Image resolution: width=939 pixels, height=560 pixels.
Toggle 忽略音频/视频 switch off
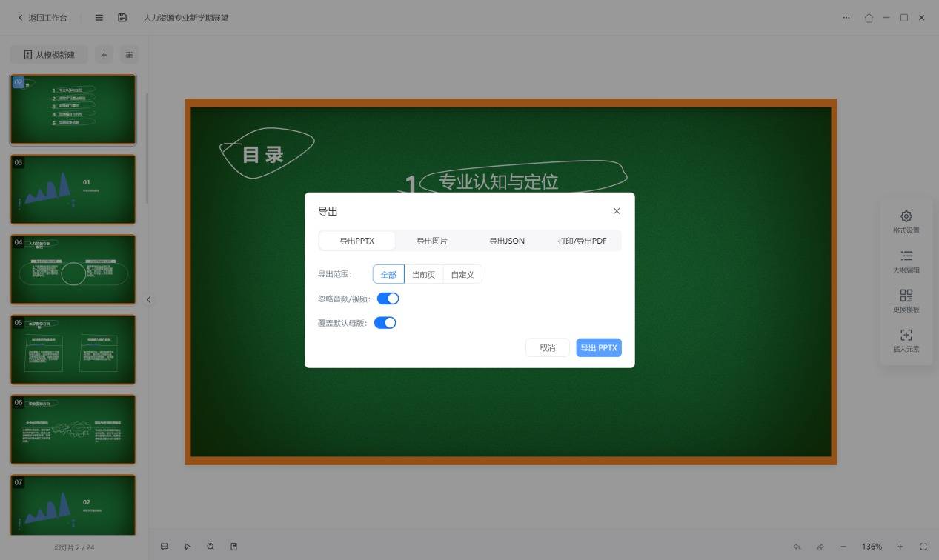coord(388,299)
